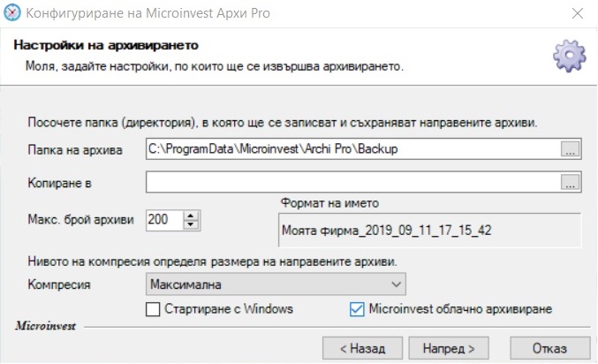
Task: Close the configuration window
Action: pos(578,13)
